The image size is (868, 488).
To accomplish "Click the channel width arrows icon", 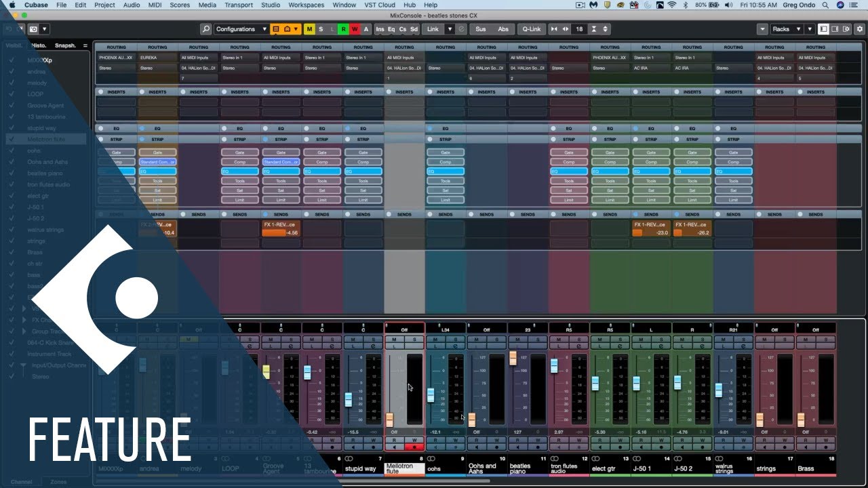I will (x=554, y=29).
